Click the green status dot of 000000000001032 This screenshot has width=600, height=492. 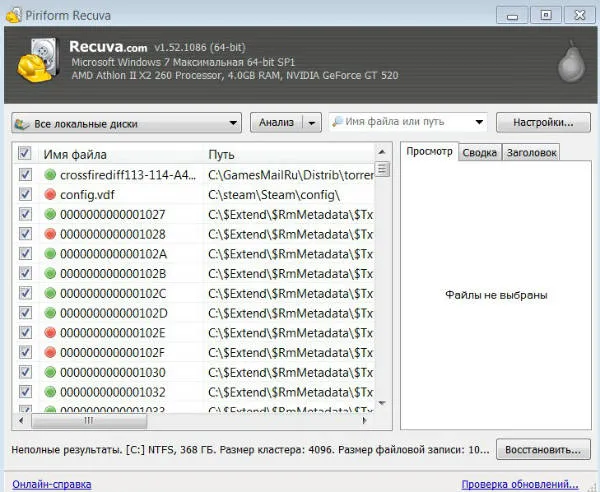50,392
